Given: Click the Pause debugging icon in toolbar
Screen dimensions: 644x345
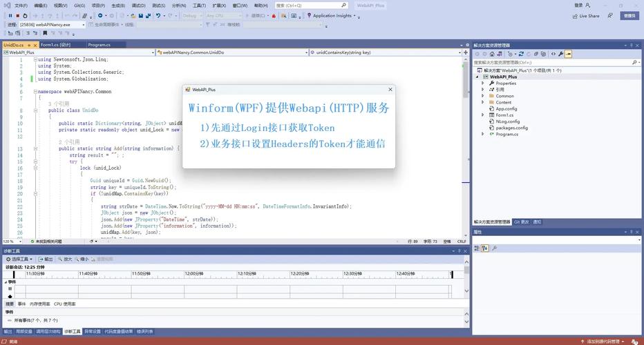Looking at the screenshot, I should pyautogui.click(x=10, y=15).
